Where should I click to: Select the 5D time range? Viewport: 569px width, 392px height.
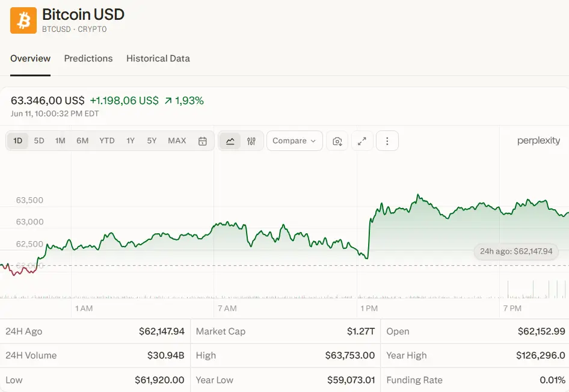(39, 141)
